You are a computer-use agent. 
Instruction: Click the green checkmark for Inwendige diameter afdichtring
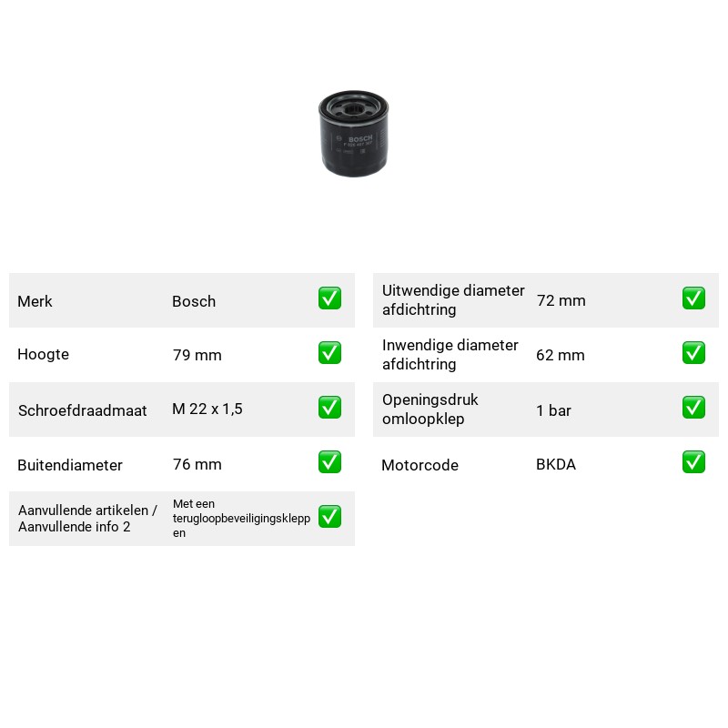point(693,353)
